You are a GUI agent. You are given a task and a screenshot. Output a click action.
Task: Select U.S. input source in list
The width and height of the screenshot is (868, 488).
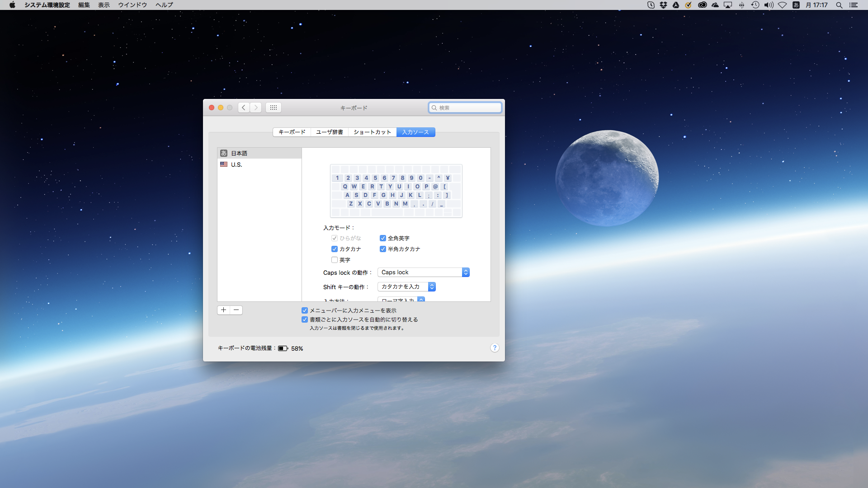[236, 164]
